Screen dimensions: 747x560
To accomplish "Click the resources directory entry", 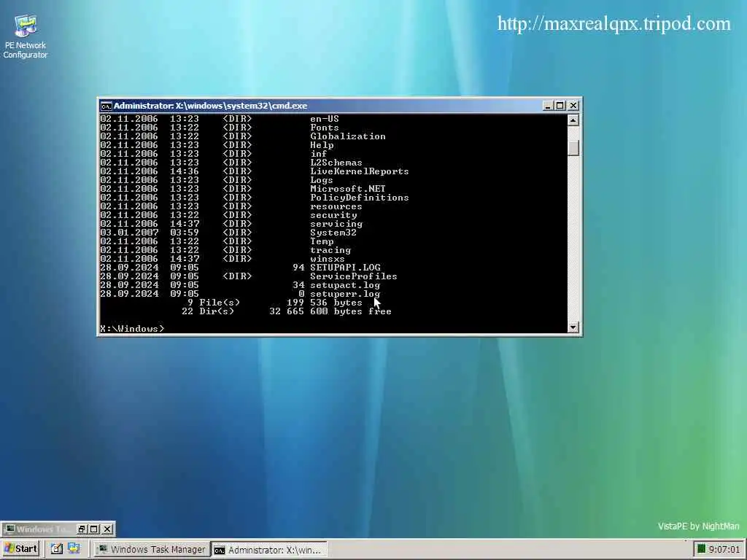I will tap(336, 206).
